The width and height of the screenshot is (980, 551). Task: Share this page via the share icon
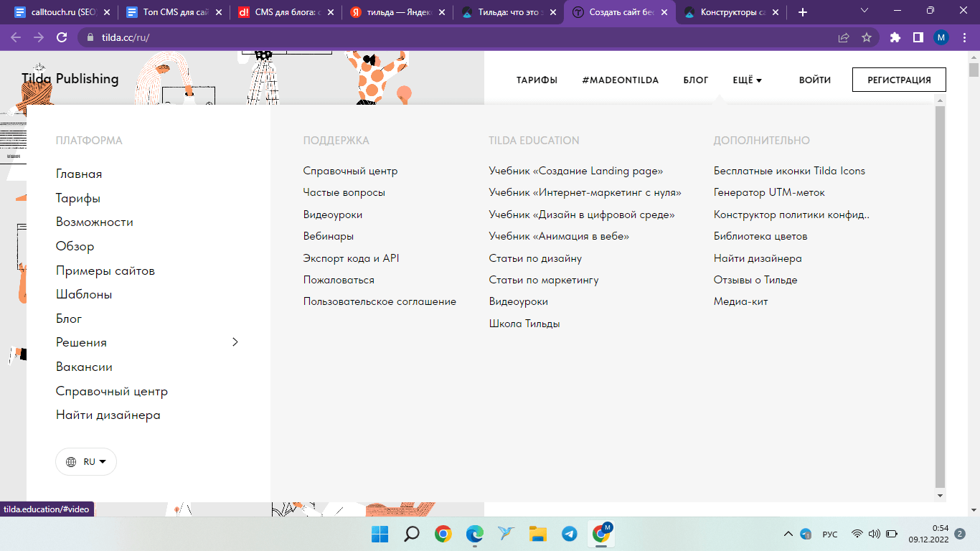[x=844, y=37]
